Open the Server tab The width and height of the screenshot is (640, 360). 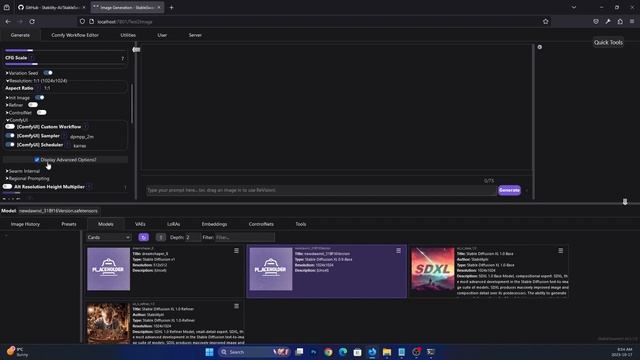195,35
